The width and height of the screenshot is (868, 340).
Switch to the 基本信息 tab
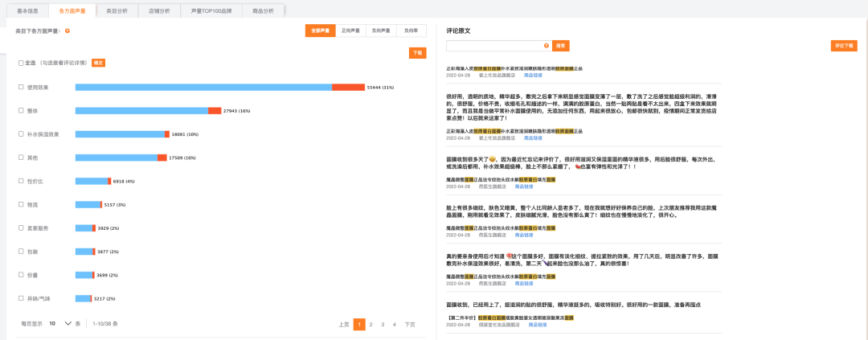[27, 10]
